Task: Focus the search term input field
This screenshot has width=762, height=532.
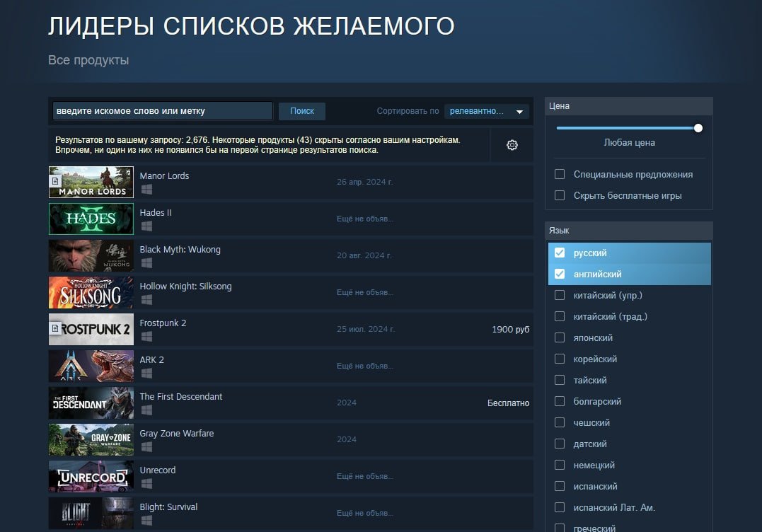Action: 162,111
